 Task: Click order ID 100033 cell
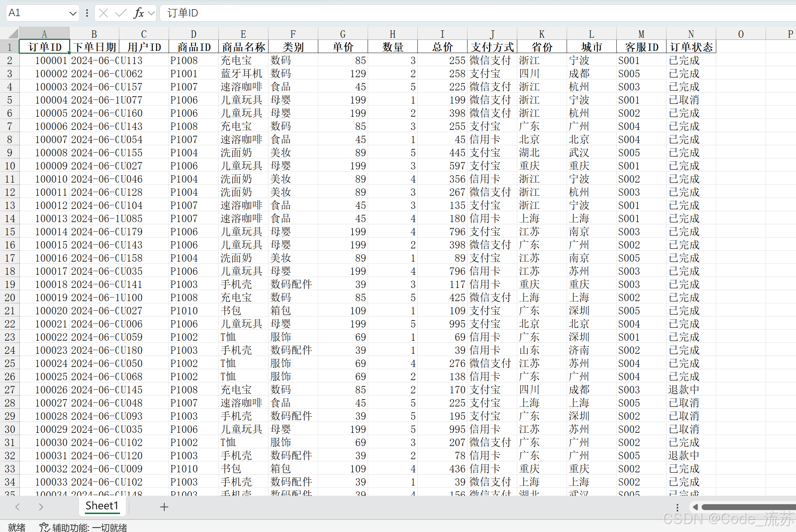click(44, 482)
